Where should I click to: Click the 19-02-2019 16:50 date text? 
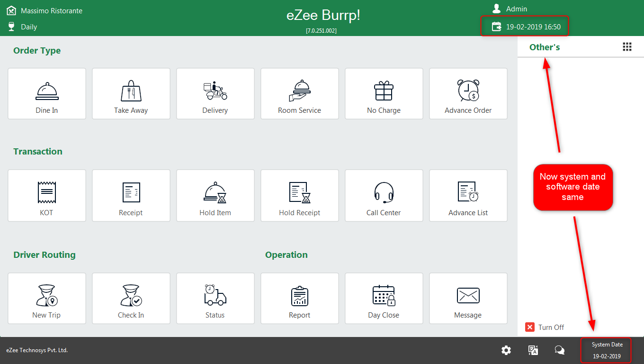[533, 27]
